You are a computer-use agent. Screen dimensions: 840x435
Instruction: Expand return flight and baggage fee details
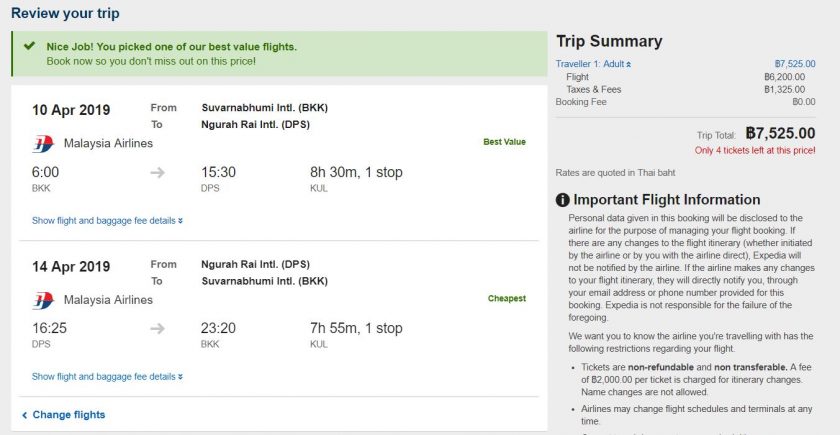107,377
